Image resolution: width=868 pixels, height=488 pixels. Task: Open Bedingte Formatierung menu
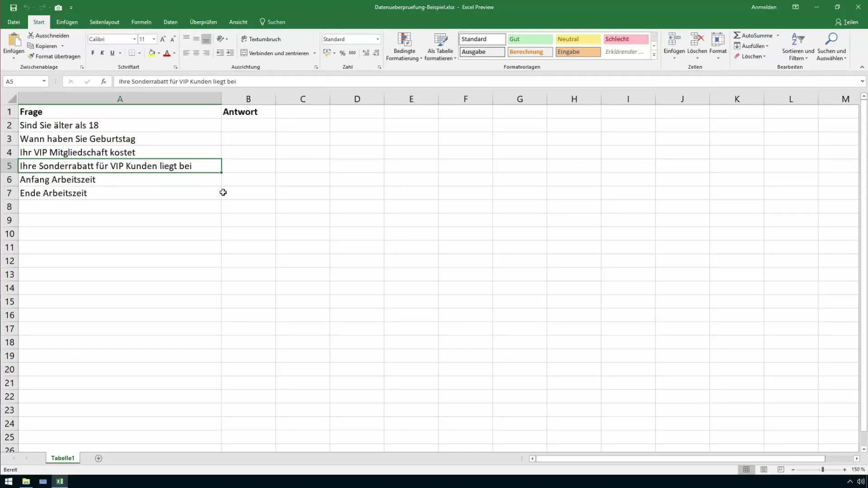404,47
